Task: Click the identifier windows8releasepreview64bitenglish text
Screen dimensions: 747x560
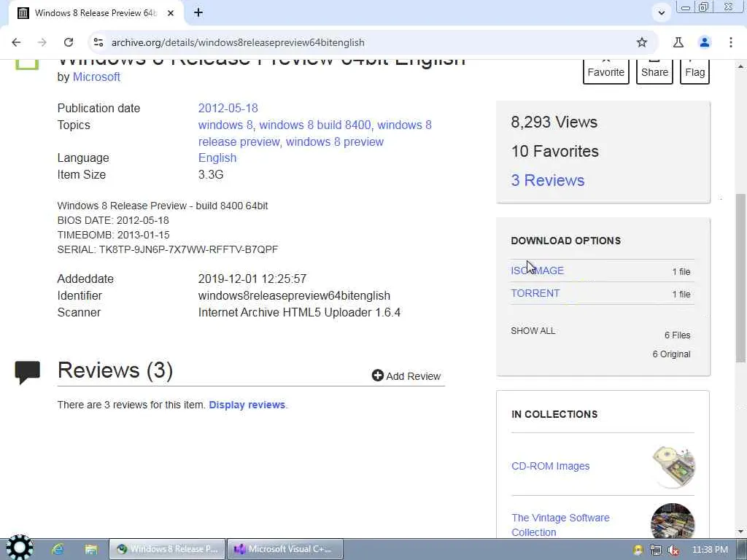Action: coord(294,296)
